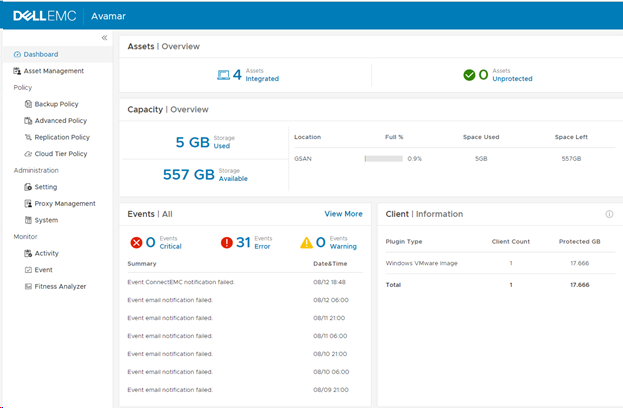Click the Proxy Management icon
Viewport: 623px width, 408px height.
(x=27, y=203)
